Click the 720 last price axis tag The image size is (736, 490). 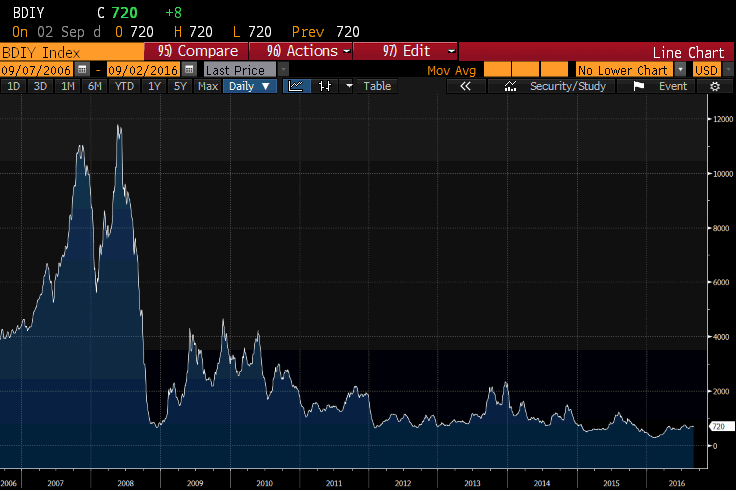pos(721,426)
